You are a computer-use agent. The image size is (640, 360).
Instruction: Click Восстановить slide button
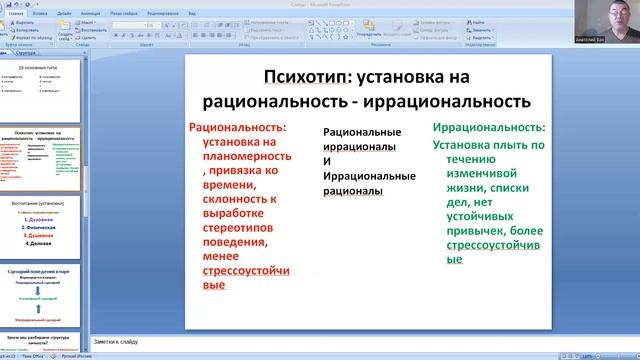[x=91, y=30]
